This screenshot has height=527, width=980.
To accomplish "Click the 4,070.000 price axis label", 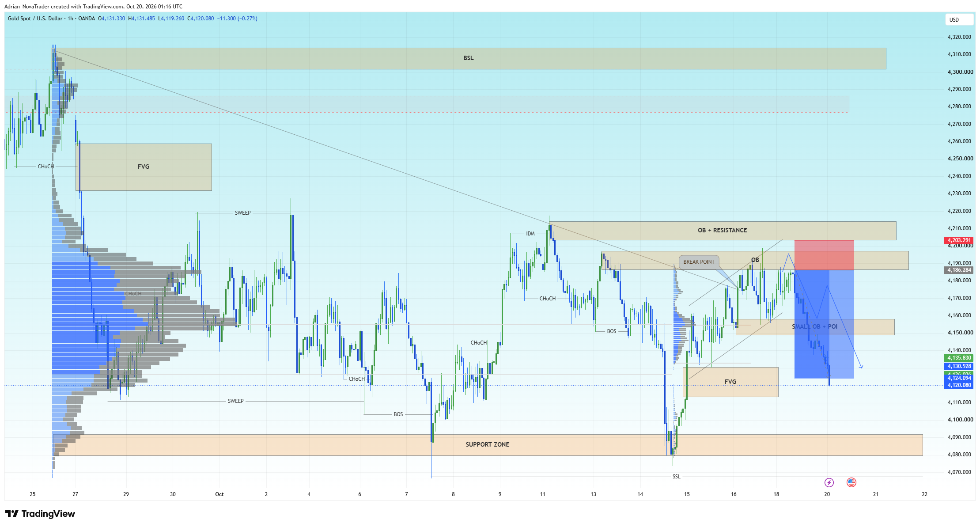I will 959,472.
